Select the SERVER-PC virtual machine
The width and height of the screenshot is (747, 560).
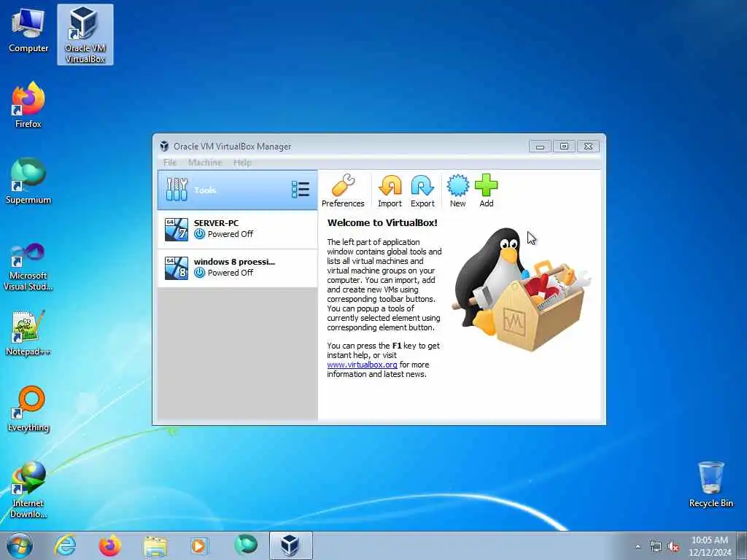coord(237,229)
